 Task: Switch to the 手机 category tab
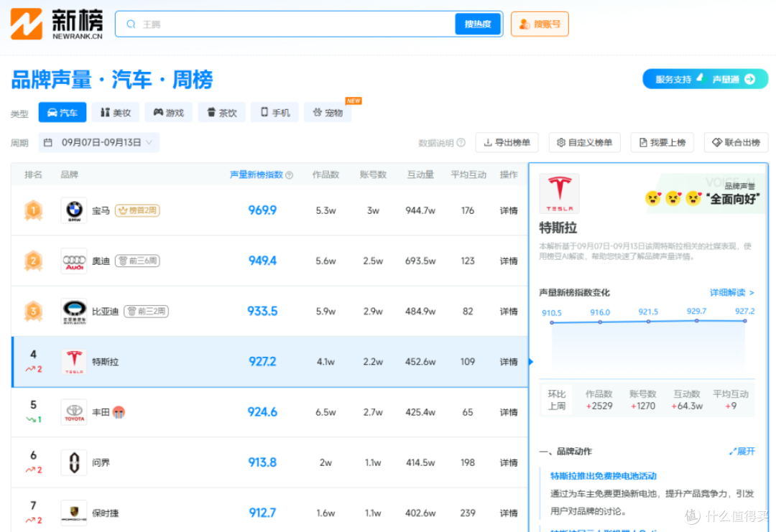pos(274,113)
